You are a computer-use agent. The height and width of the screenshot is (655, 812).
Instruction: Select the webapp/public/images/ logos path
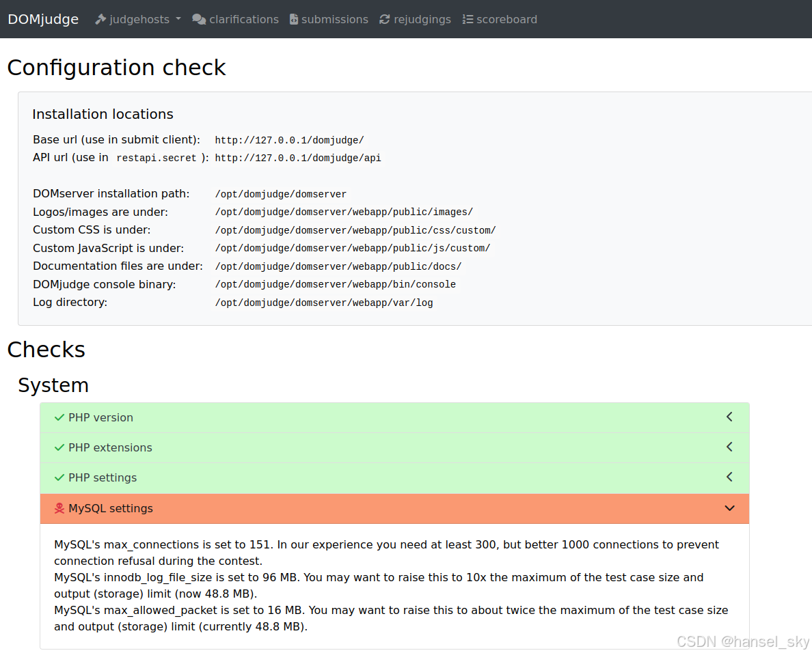344,212
